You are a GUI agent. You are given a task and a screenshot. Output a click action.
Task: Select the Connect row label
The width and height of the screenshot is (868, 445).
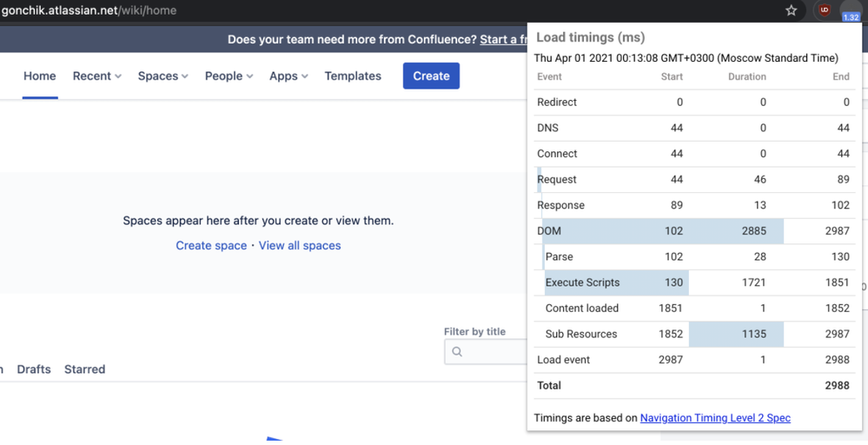[557, 153]
